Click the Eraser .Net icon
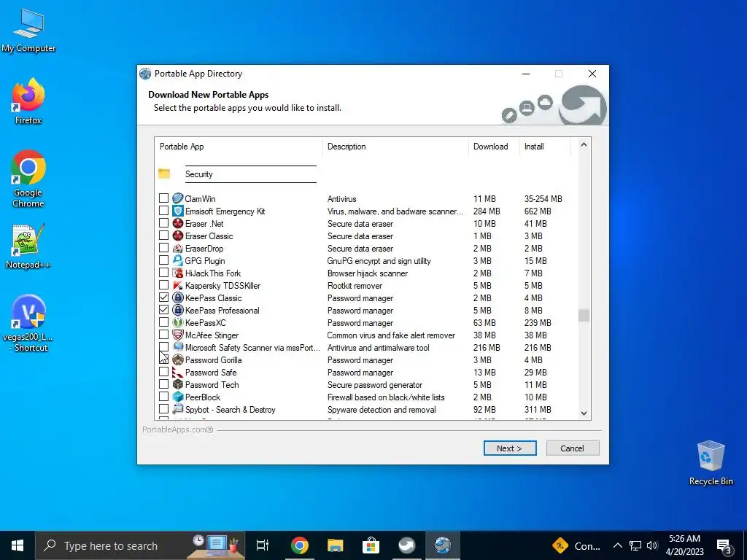This screenshot has width=747, height=560. (x=178, y=223)
